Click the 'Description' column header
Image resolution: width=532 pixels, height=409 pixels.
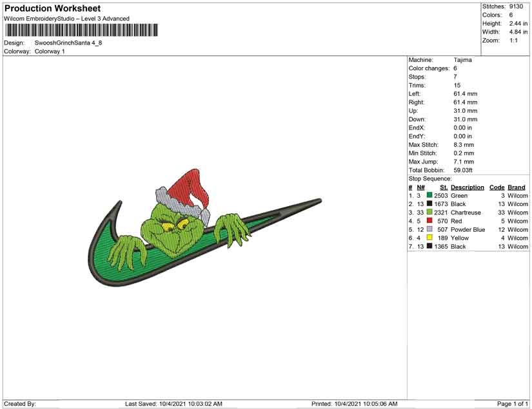(468, 187)
